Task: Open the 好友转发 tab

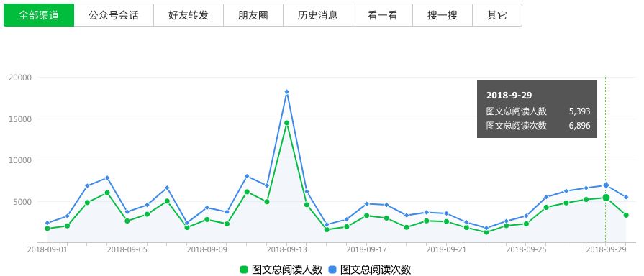Action: (x=189, y=15)
